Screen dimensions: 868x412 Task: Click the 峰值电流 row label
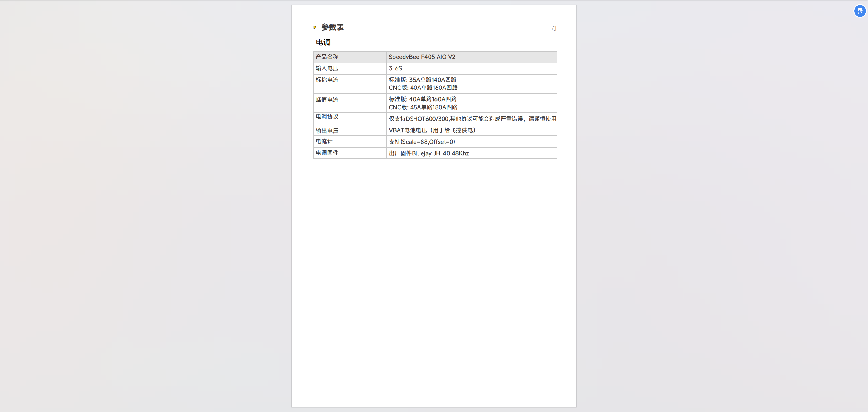[x=327, y=100]
